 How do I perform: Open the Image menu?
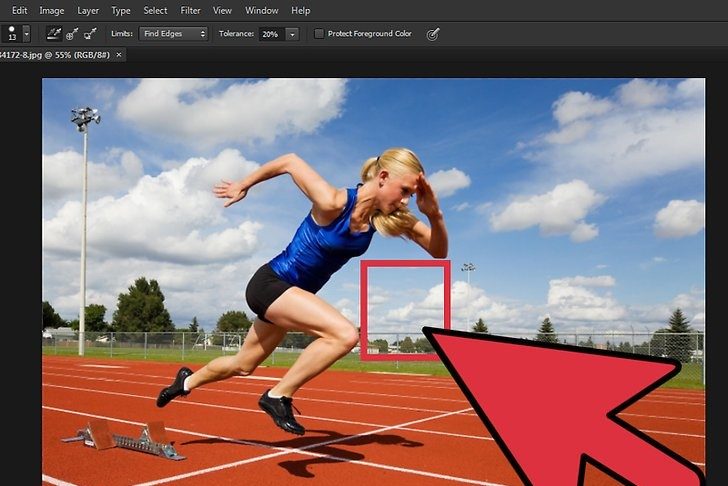pos(51,10)
